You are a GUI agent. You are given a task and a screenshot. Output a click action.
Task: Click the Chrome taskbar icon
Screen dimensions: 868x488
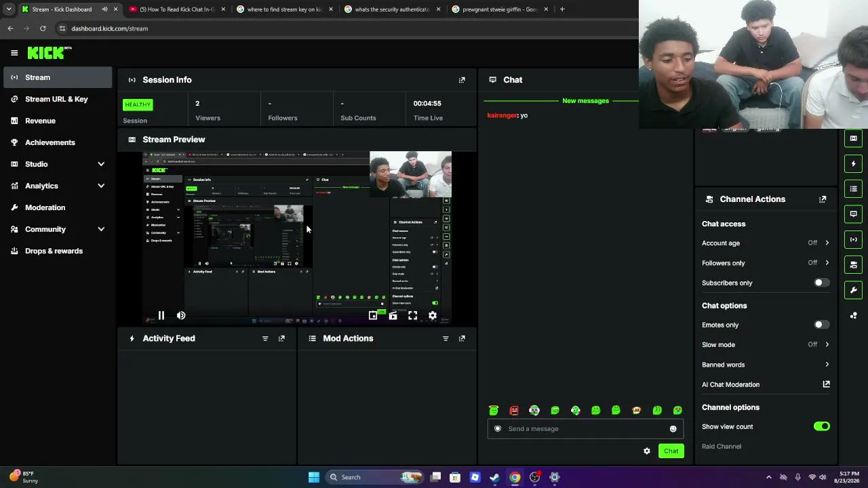(515, 477)
